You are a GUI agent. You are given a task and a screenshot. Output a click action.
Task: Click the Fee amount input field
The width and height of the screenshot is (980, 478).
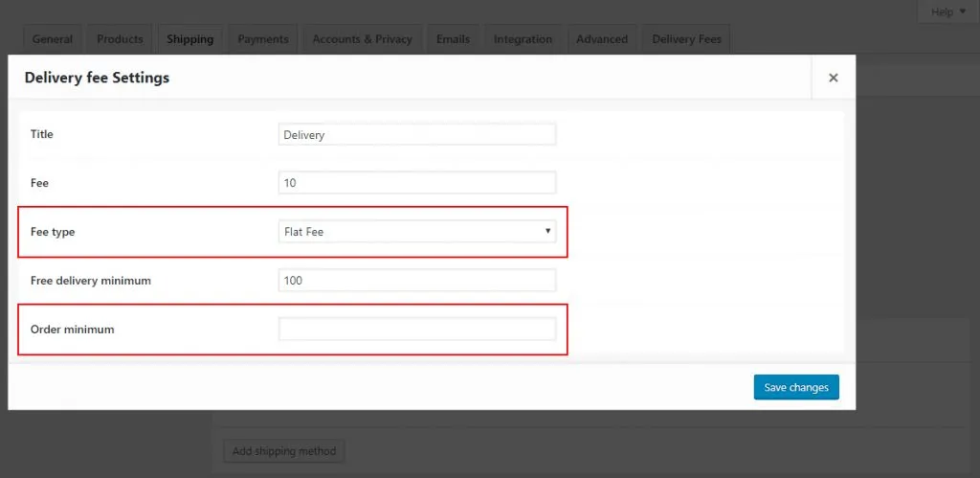(x=417, y=183)
